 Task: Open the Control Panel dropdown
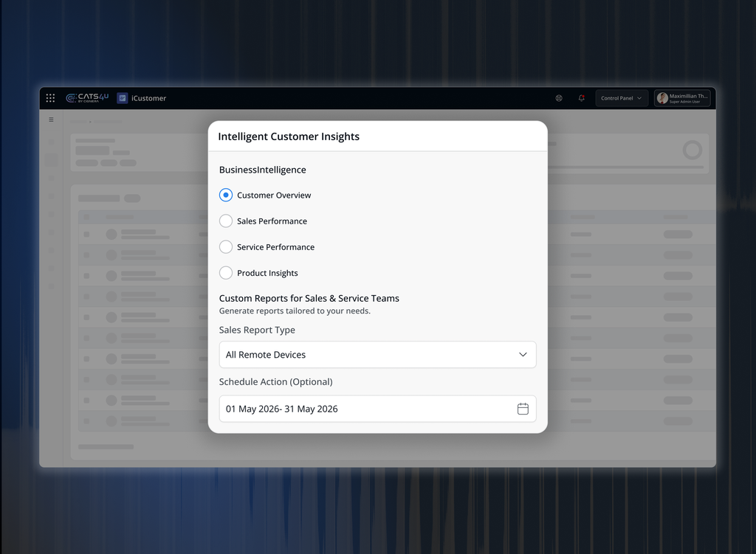coord(622,98)
